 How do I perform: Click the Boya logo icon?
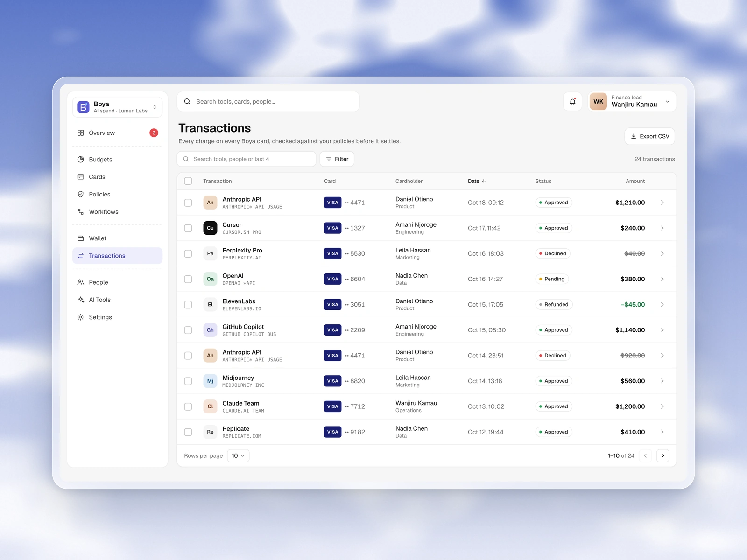83,107
